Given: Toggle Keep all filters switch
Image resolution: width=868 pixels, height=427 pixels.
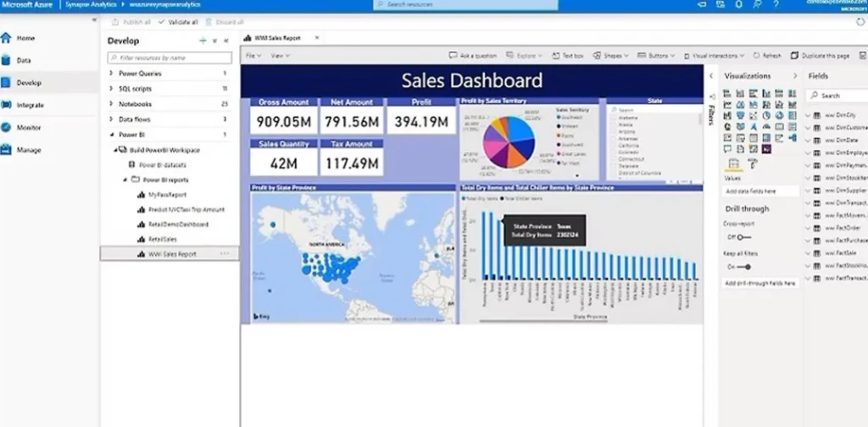Looking at the screenshot, I should (x=743, y=267).
